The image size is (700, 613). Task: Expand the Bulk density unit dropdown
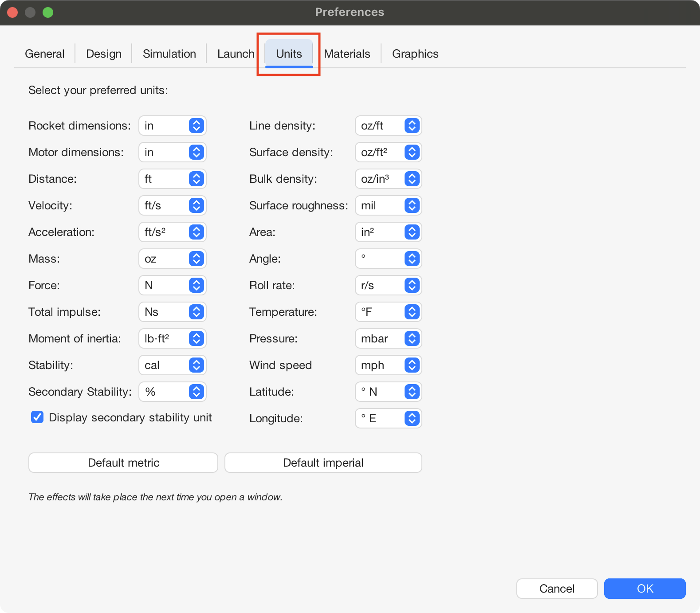(388, 179)
